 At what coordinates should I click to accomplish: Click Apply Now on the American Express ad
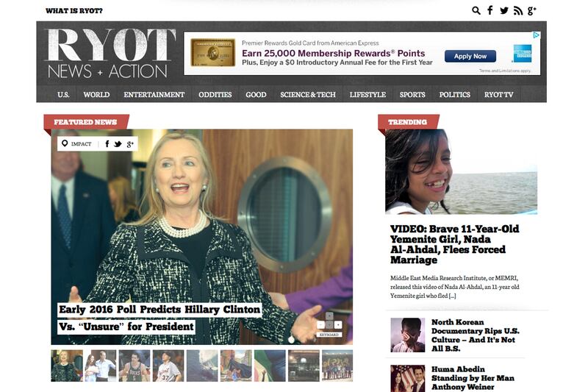coord(470,57)
